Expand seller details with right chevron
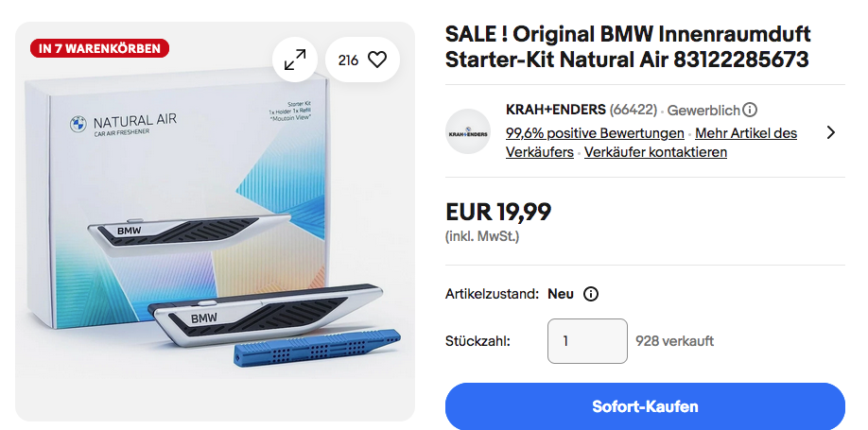Viewport: 868px width, 430px height. point(831,132)
